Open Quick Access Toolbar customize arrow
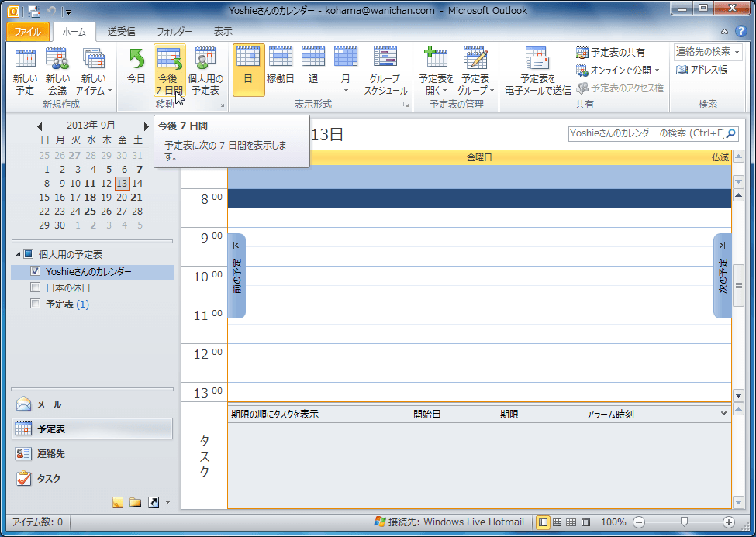756x537 pixels. point(68,12)
